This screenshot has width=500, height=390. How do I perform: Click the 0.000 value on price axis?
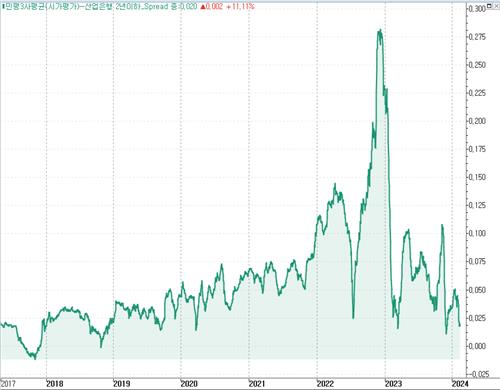point(477,346)
